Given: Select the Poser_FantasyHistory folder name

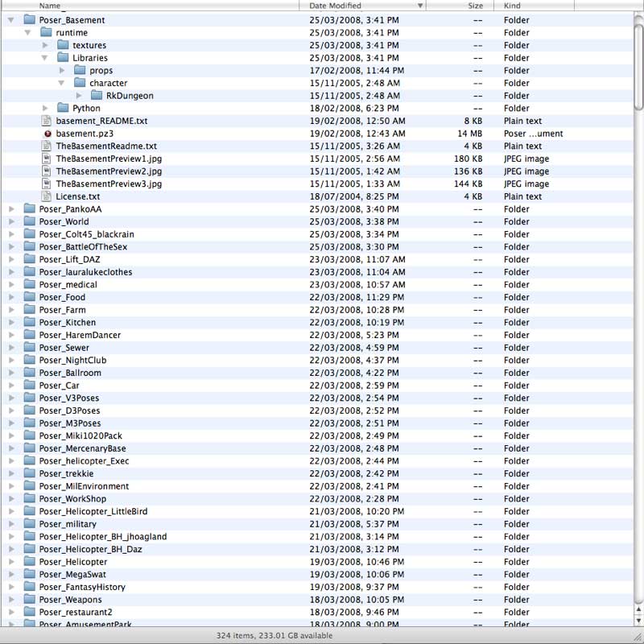Looking at the screenshot, I should [82, 587].
